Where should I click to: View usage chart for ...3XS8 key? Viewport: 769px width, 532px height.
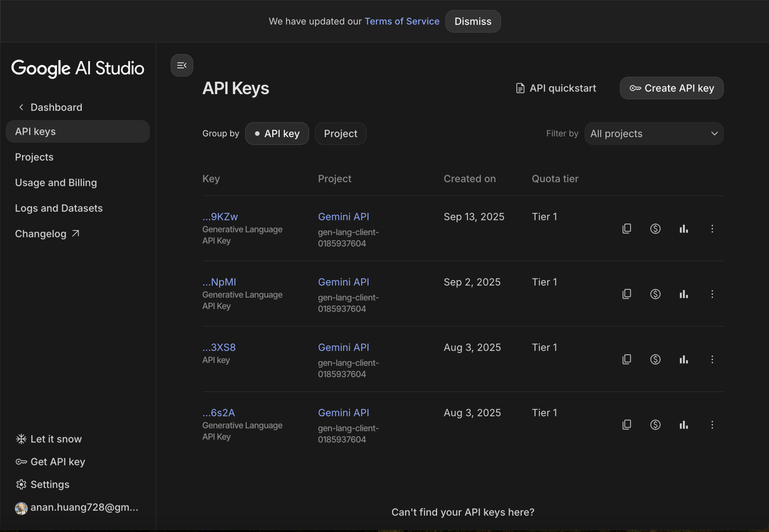point(683,359)
